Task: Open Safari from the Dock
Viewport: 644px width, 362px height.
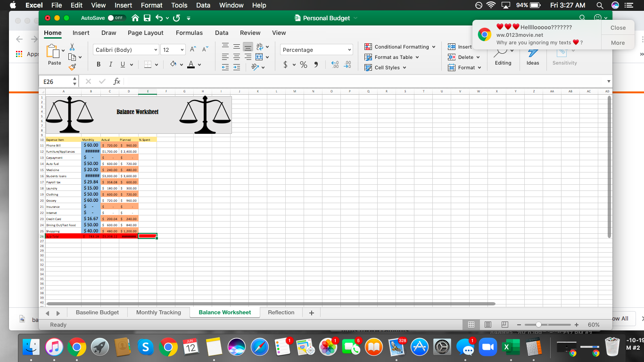Action: click(260, 347)
